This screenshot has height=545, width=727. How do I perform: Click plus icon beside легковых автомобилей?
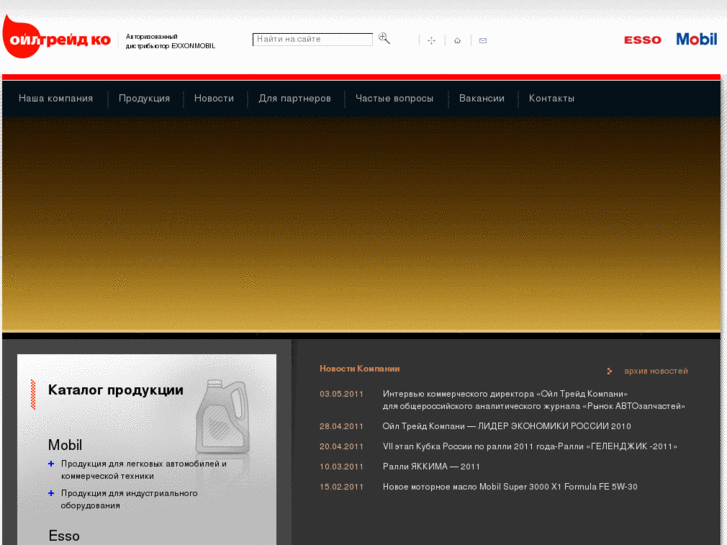point(51,463)
